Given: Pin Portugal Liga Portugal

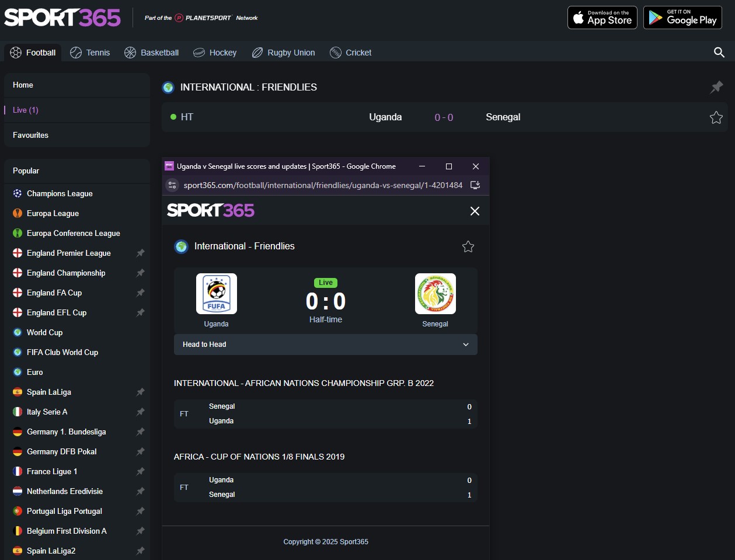Looking at the screenshot, I should 140,511.
